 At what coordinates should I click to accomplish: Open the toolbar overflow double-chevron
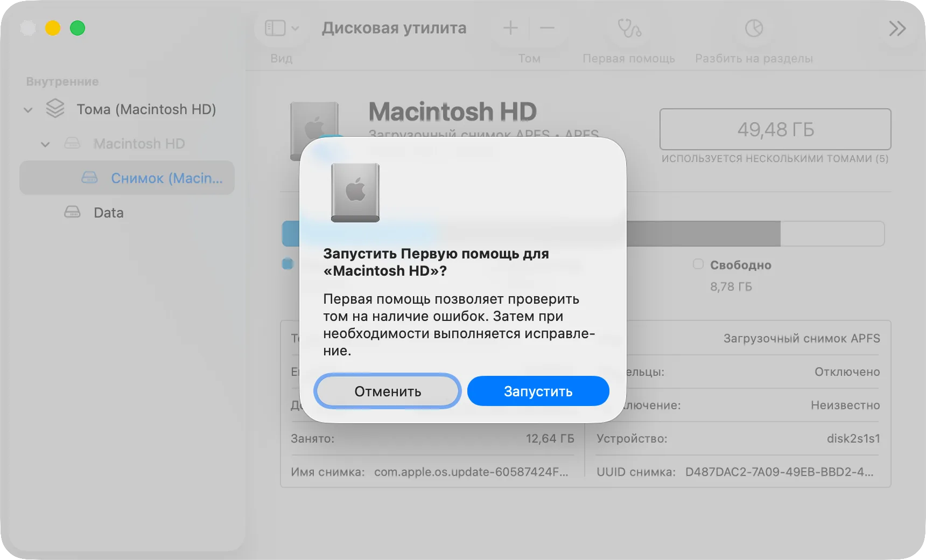point(897,28)
